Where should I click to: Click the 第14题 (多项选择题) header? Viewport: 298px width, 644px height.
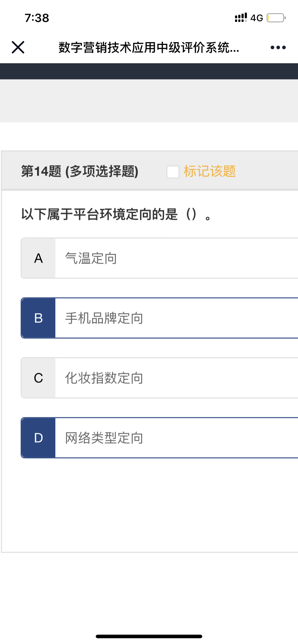point(80,171)
